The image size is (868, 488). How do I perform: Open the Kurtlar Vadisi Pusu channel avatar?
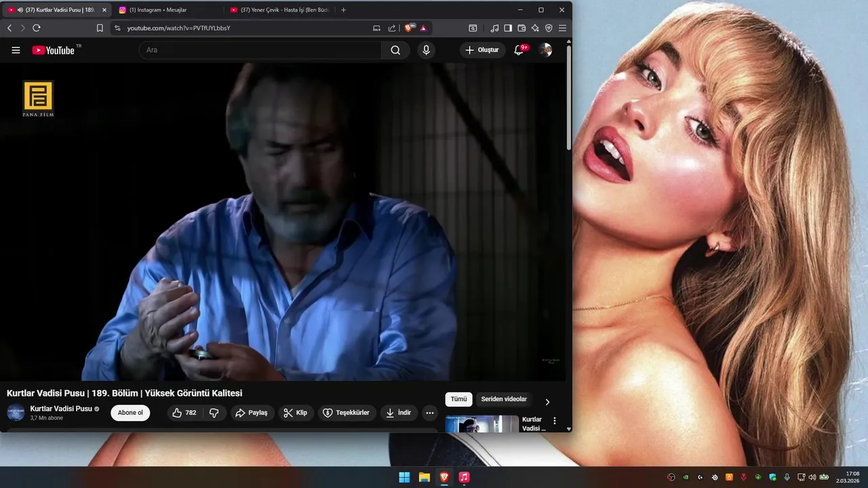click(x=16, y=412)
